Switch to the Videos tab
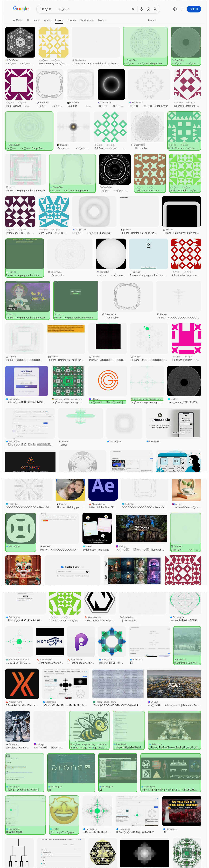Image resolution: width=209 pixels, height=868 pixels. [x=47, y=20]
